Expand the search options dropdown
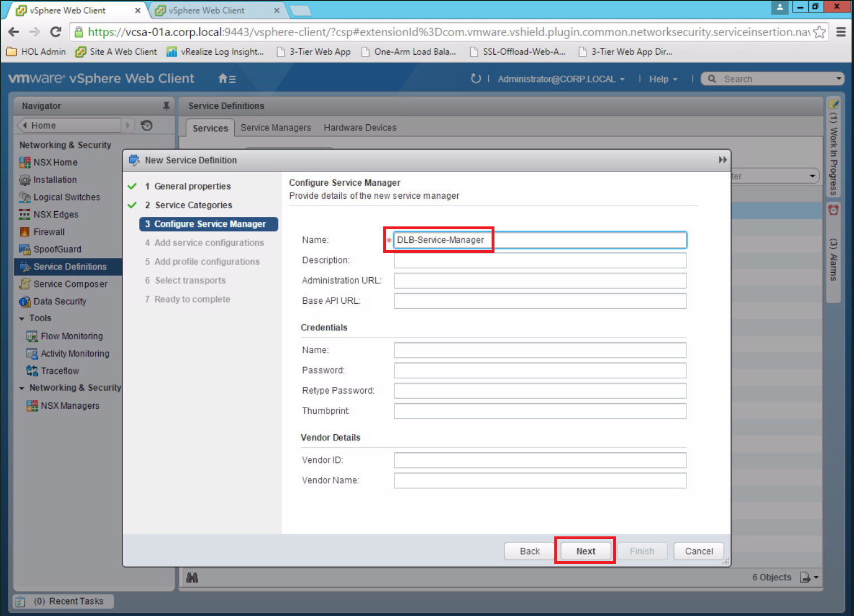 839,79
